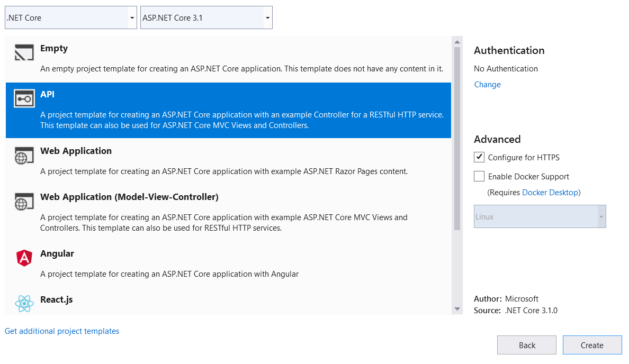Click the scrollbar up arrow

457,41
